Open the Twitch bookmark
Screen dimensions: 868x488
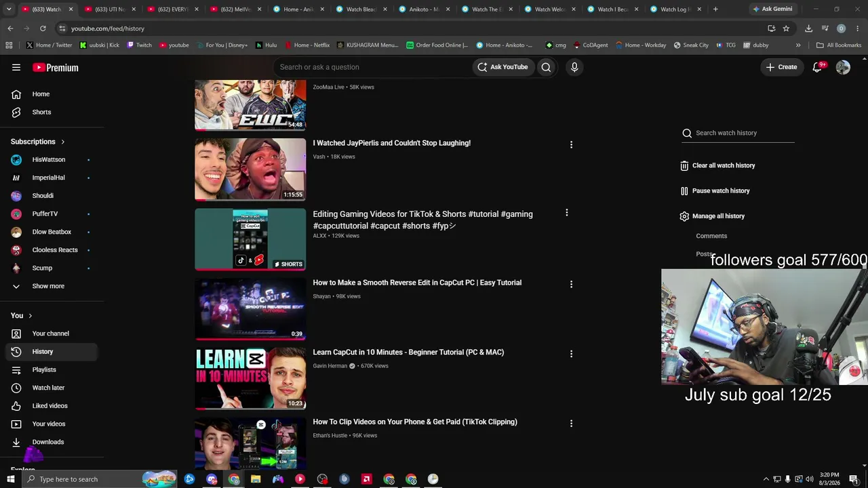(140, 45)
